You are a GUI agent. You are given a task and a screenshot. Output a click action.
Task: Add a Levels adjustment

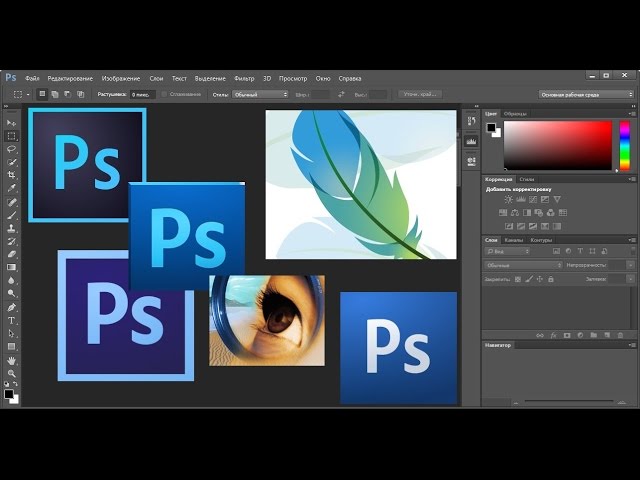521,199
